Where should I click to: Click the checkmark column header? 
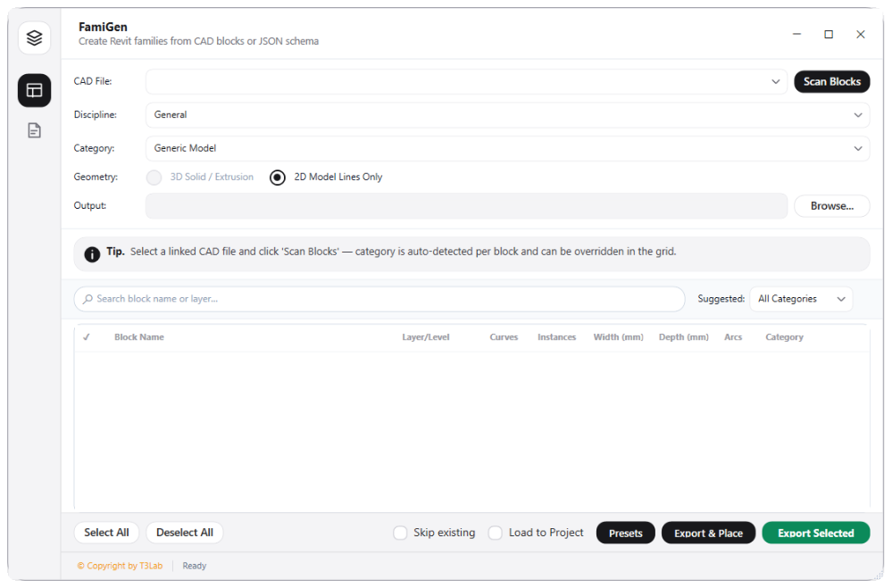tap(87, 337)
